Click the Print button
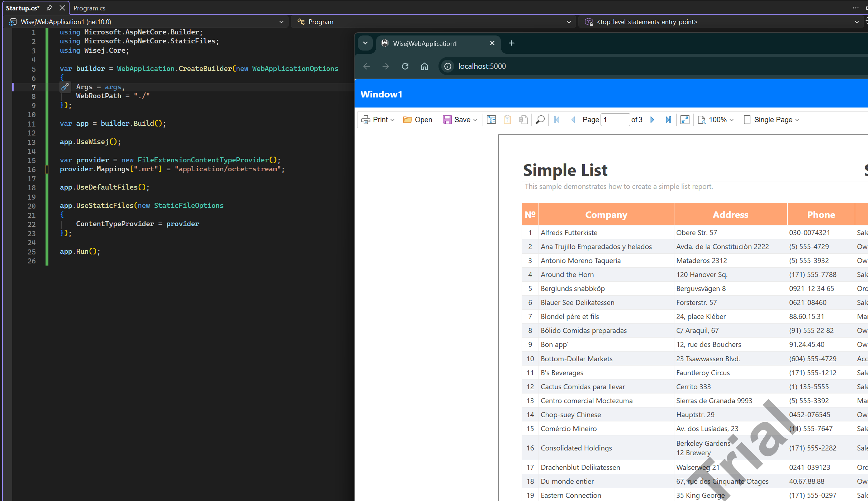 [x=376, y=119]
